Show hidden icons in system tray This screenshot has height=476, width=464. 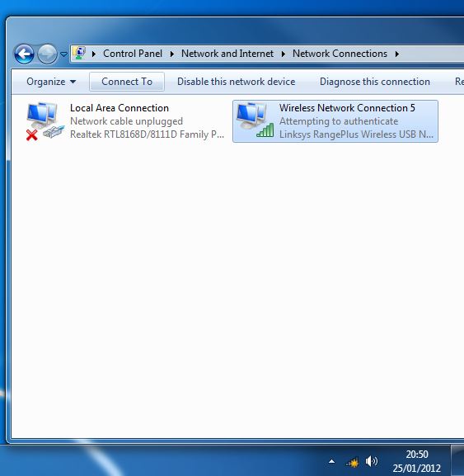(332, 462)
